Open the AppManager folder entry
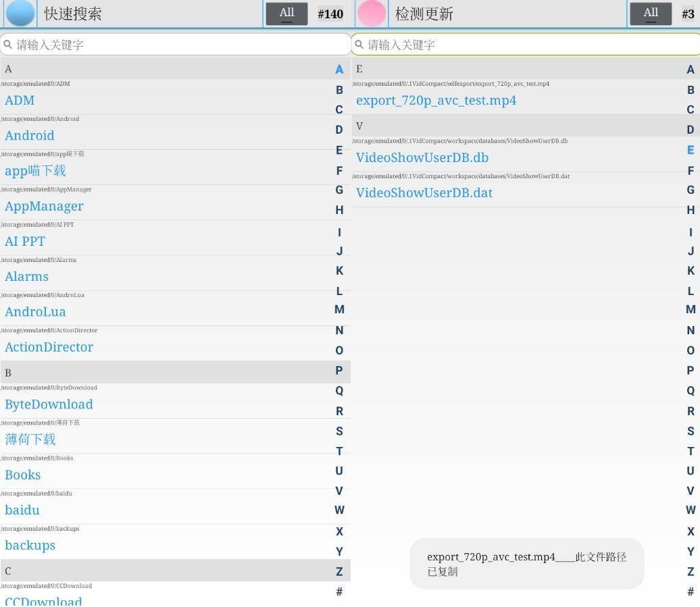700x607 pixels. pyautogui.click(x=44, y=207)
